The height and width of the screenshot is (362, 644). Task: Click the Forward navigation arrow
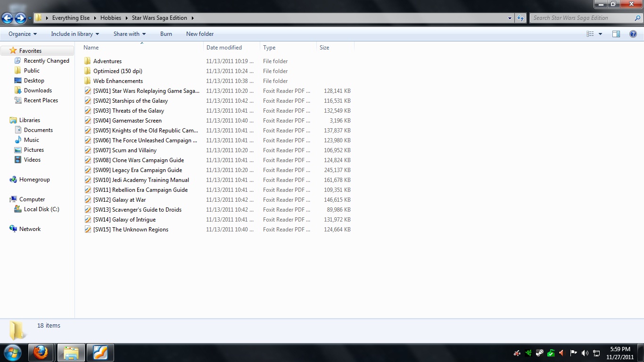(x=20, y=18)
